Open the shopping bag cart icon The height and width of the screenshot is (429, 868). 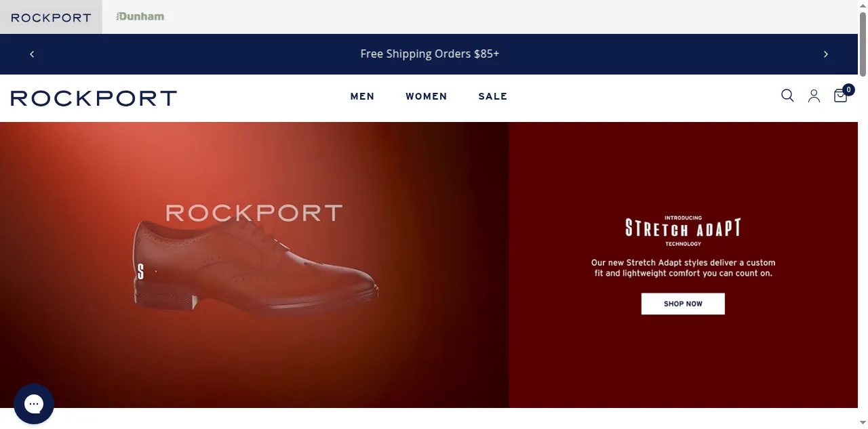coord(840,96)
